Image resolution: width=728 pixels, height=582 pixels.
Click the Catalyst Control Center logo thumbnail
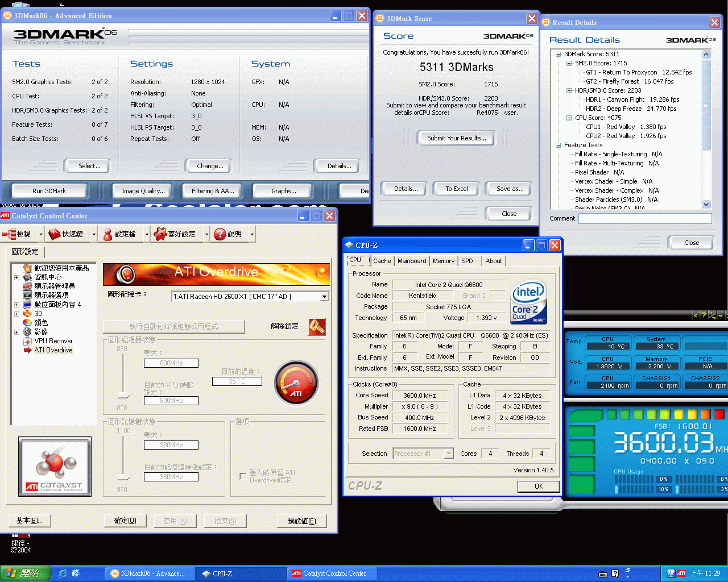coord(55,466)
